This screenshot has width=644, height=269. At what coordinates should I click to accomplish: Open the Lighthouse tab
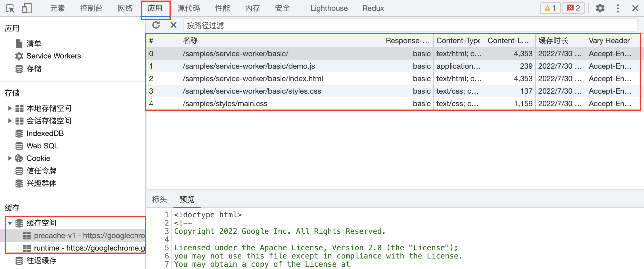coord(329,8)
